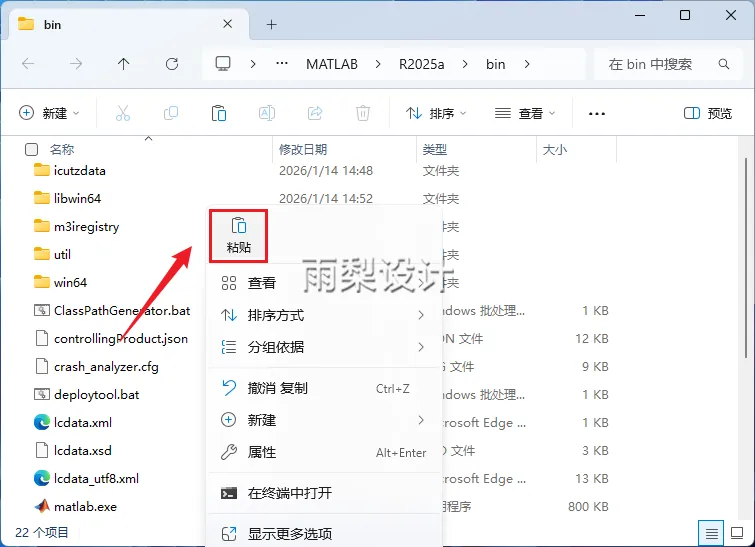The height and width of the screenshot is (547, 755).
Task: Select the matlab.exe application icon
Action: 42,506
